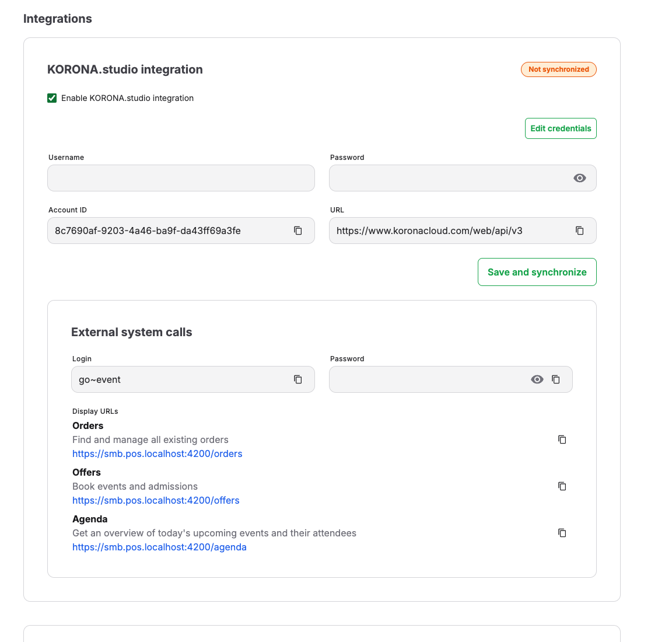This screenshot has width=672, height=642.
Task: Click the Display URLs label
Action: (95, 411)
